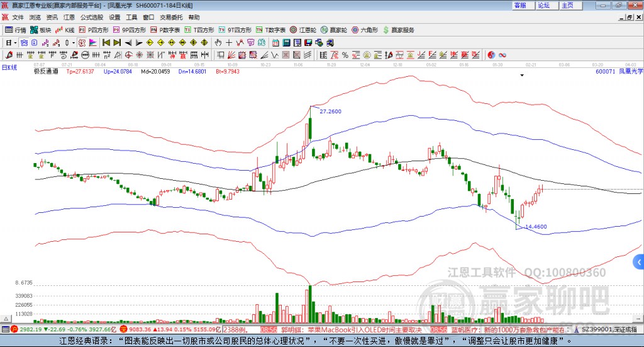Click the yin-yang icon in drawing toolbar
The width and height of the screenshot is (644, 347).
492,55
